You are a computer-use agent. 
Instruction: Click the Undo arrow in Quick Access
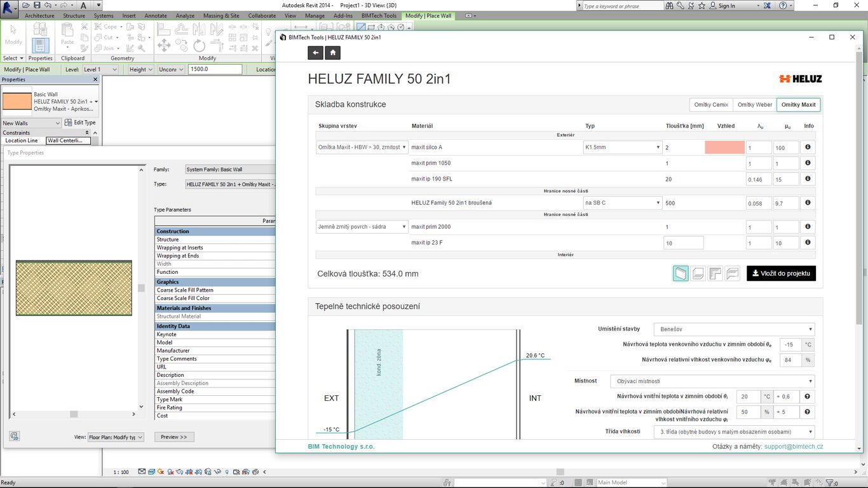[49, 5]
